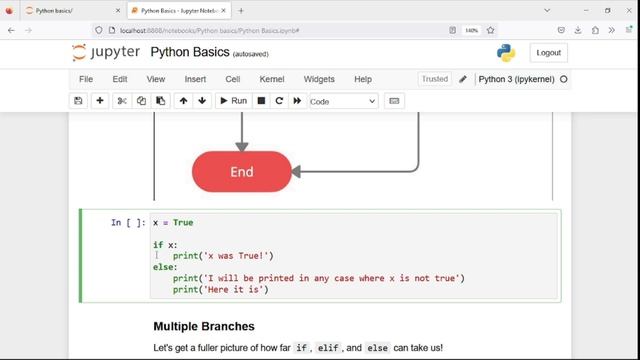The width and height of the screenshot is (640, 360).
Task: Restart the kernel icon
Action: point(279,101)
